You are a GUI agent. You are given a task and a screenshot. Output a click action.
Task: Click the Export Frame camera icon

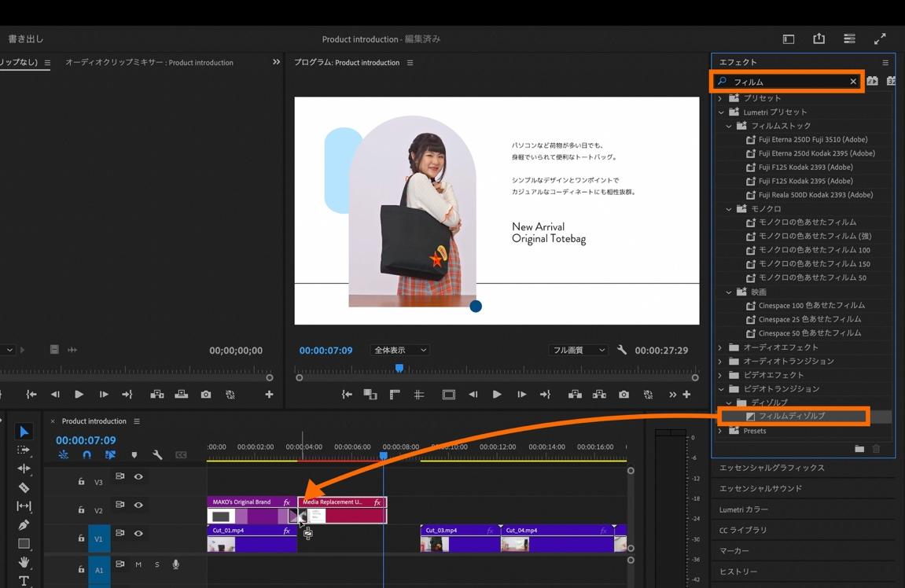coord(624,395)
